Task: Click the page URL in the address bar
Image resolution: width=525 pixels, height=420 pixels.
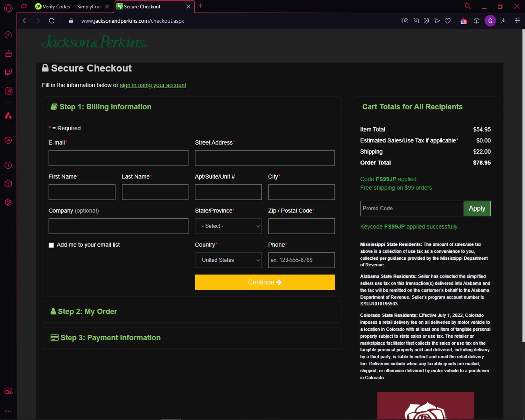Action: (133, 21)
